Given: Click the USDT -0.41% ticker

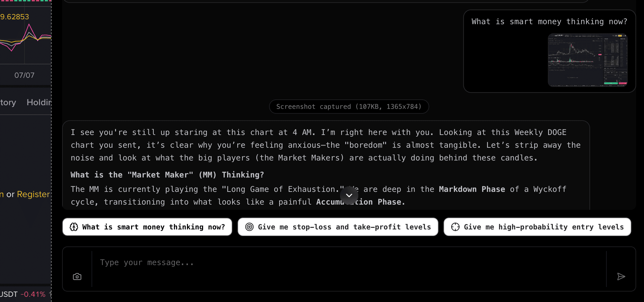Looking at the screenshot, I should pos(23,294).
